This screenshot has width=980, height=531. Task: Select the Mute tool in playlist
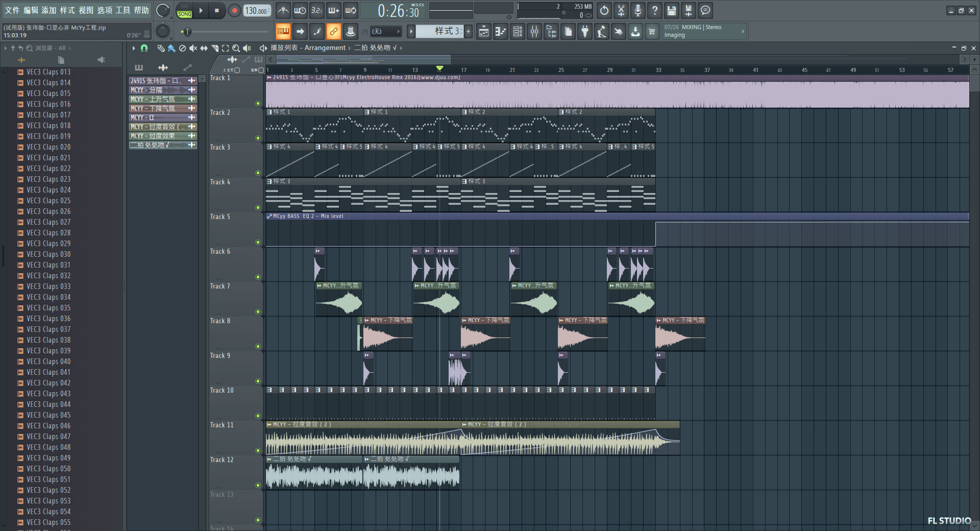[x=193, y=48]
